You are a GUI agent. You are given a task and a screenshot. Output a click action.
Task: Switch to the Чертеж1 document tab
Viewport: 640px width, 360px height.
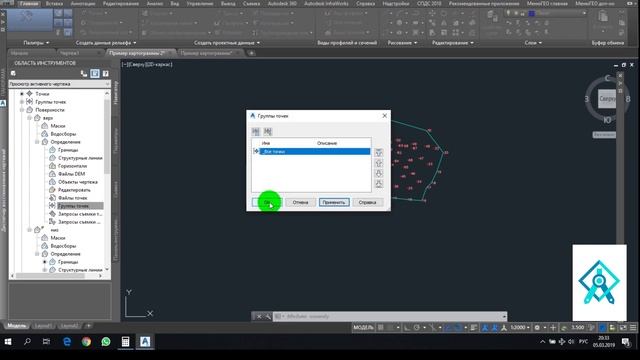click(x=70, y=53)
